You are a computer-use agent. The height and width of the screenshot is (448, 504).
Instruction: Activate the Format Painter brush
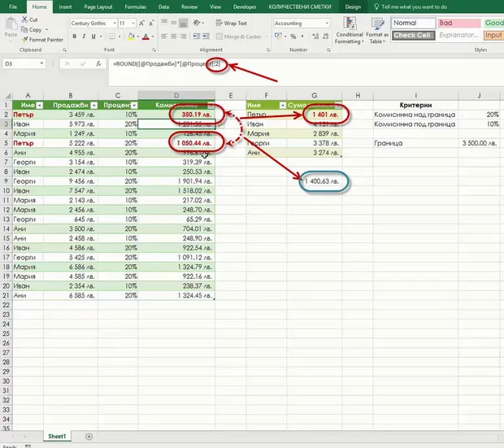click(24, 40)
